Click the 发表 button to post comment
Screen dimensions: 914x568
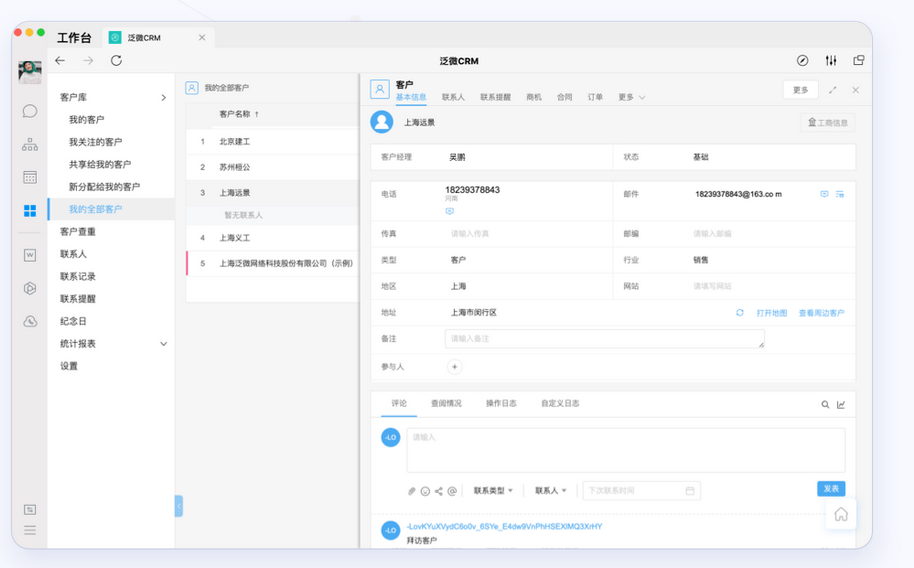pos(830,489)
